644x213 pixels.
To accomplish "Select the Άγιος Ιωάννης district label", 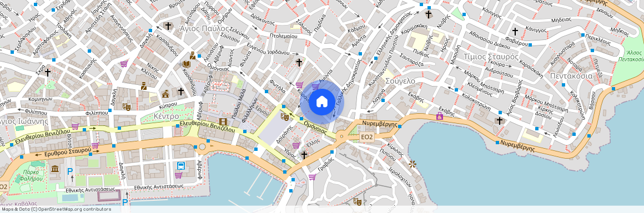I will tap(24, 121).
